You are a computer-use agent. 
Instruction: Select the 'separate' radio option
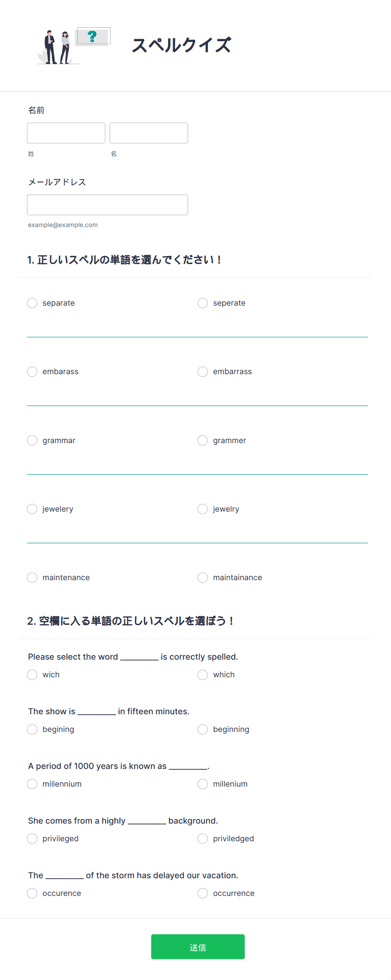click(32, 303)
